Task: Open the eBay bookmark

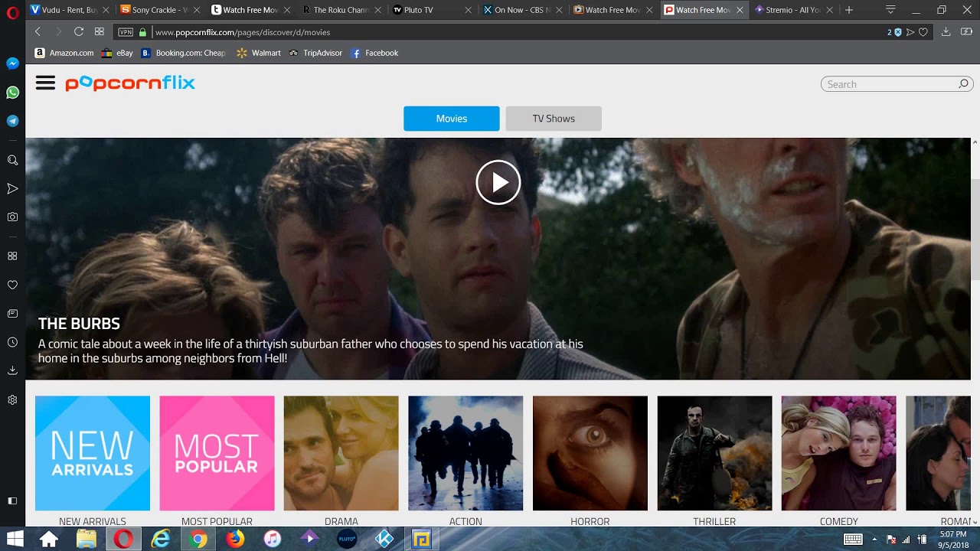Action: tap(117, 53)
